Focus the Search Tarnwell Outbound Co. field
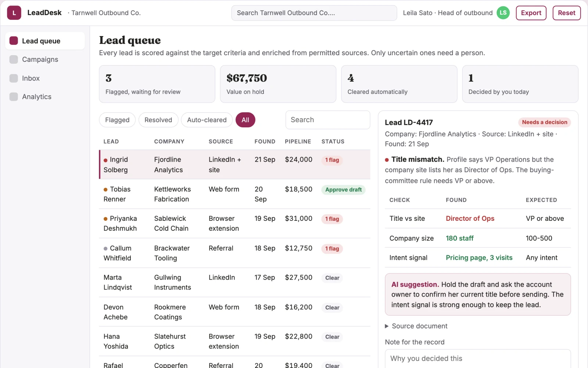The height and width of the screenshot is (368, 588). [x=314, y=13]
